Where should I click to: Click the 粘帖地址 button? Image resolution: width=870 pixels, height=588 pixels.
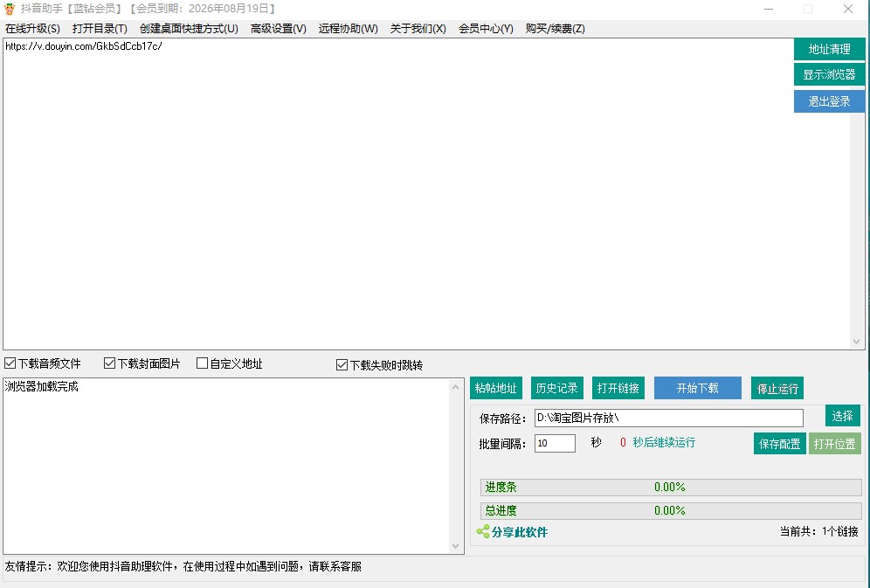pyautogui.click(x=495, y=388)
